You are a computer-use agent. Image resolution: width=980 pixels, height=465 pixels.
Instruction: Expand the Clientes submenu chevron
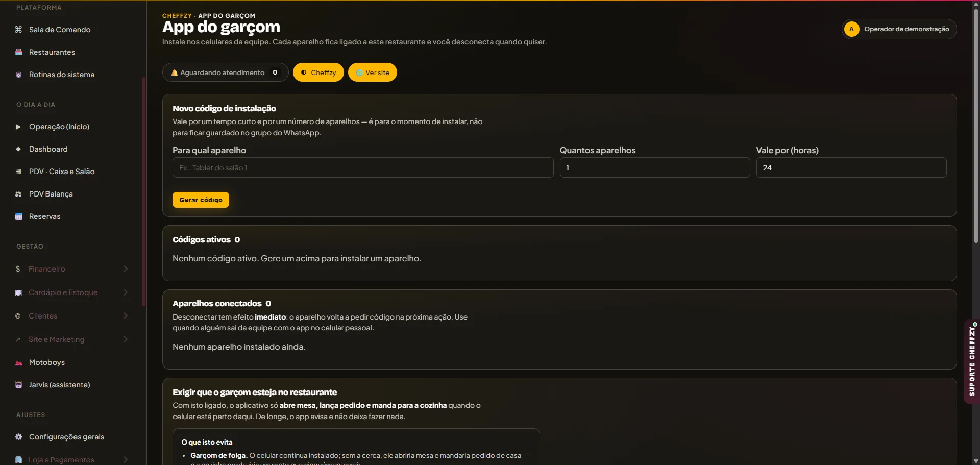tap(126, 316)
